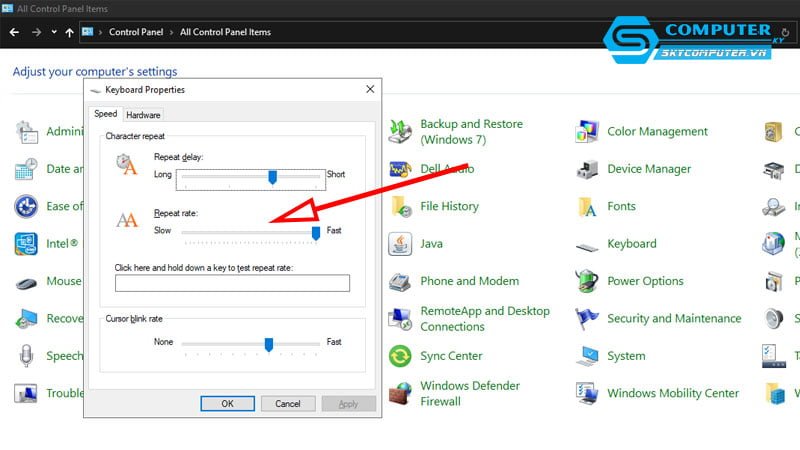Screen dimensions: 800x450
Task: Open recent locations dropdown arrow
Action: tap(54, 32)
